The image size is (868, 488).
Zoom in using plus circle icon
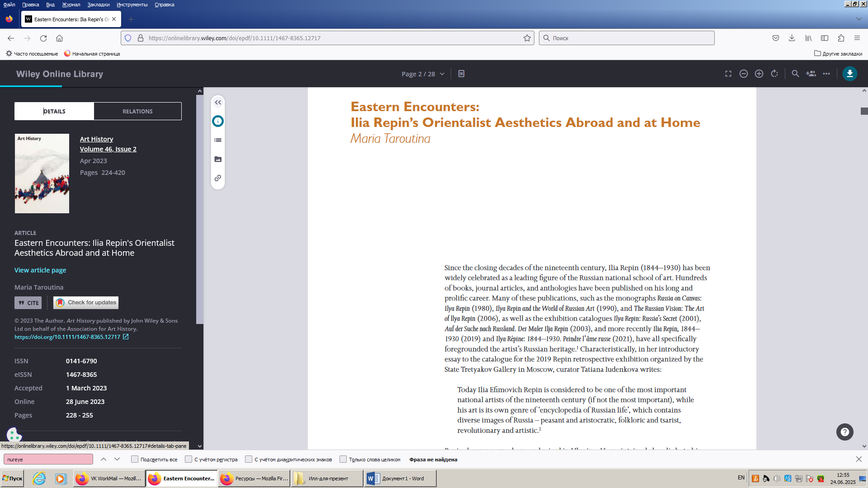(759, 74)
